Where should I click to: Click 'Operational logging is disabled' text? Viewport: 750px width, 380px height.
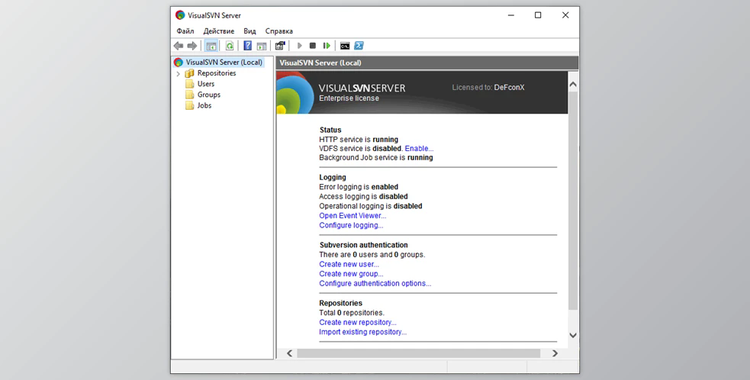coord(371,206)
